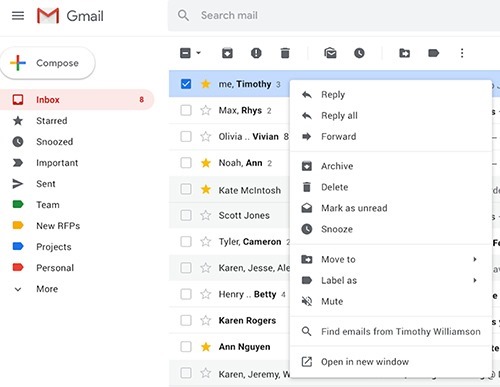
Task: Toggle the select-all checkbox in toolbar
Action: tap(185, 53)
